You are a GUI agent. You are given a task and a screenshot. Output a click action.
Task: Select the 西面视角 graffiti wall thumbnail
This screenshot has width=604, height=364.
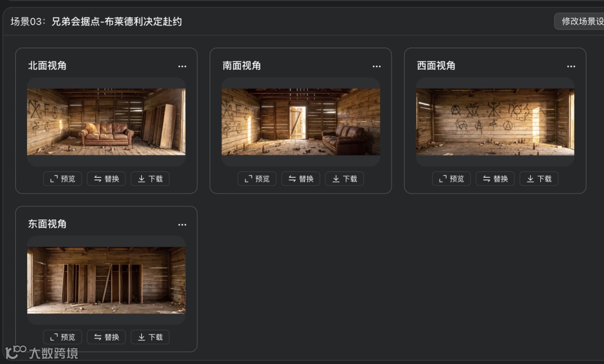(x=495, y=122)
